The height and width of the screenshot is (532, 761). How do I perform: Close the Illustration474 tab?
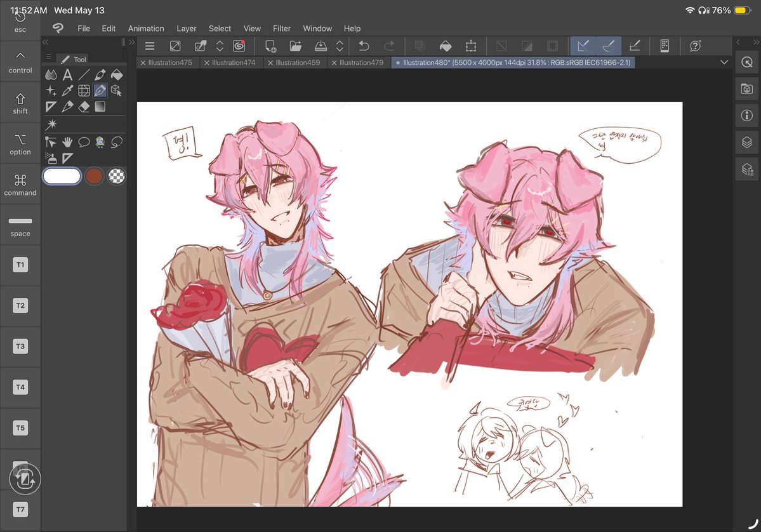(207, 63)
